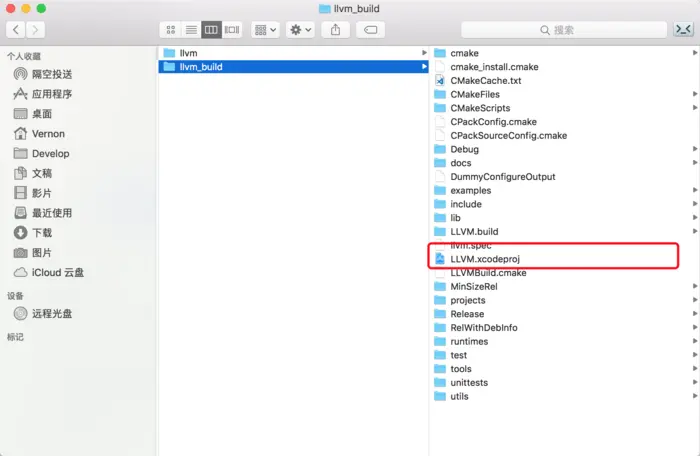Switch to list view
700x456 pixels.
pos(191,30)
